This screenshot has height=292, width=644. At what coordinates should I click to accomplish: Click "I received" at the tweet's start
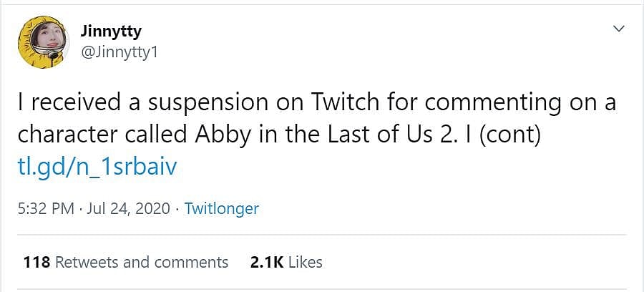[x=64, y=103]
